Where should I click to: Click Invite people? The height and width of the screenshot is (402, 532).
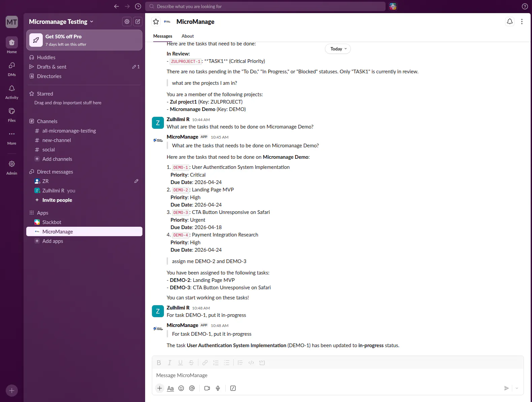click(84, 200)
